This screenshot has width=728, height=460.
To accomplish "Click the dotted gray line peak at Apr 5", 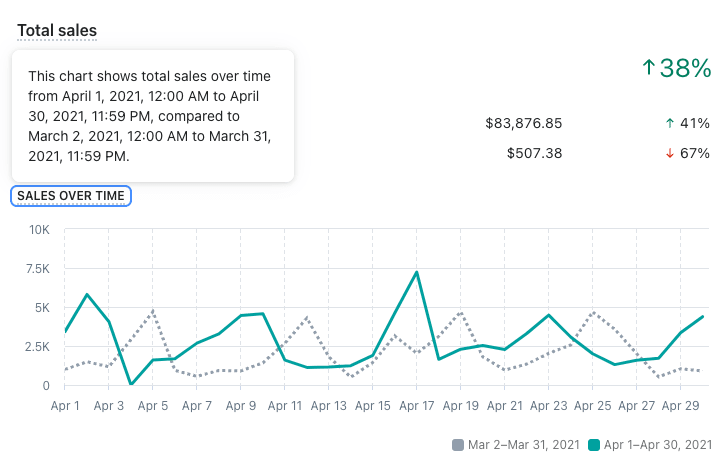I will tap(153, 311).
